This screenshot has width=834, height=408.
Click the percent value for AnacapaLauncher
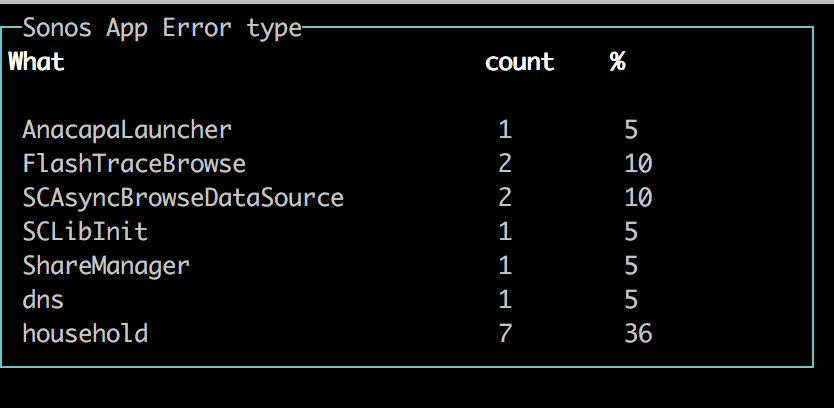click(631, 130)
